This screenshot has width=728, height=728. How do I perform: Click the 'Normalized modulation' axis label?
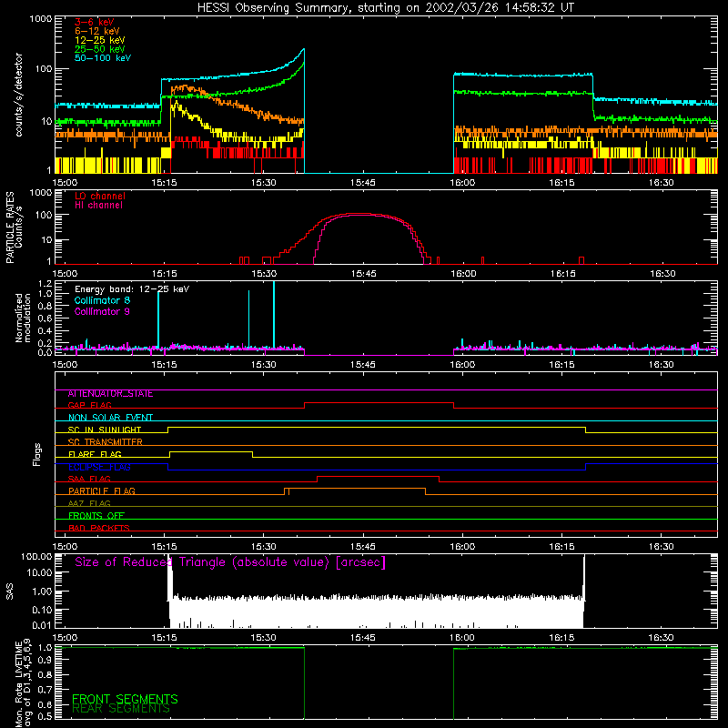[23, 318]
